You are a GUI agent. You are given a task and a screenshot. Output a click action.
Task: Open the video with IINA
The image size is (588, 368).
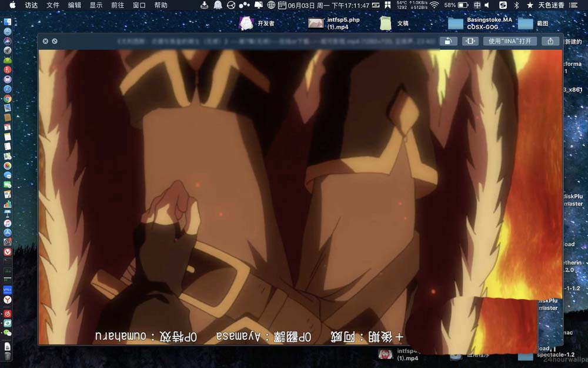[510, 41]
